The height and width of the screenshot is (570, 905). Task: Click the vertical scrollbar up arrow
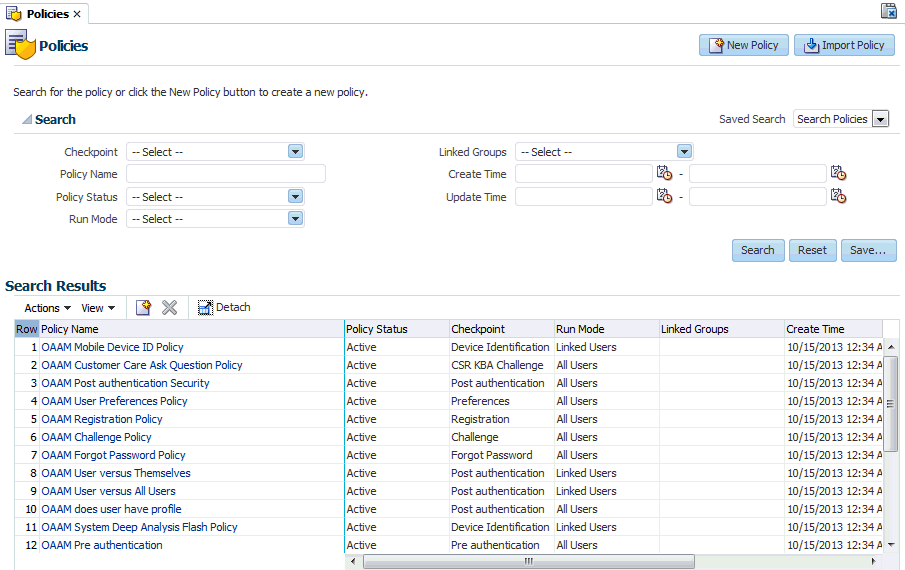[891, 347]
